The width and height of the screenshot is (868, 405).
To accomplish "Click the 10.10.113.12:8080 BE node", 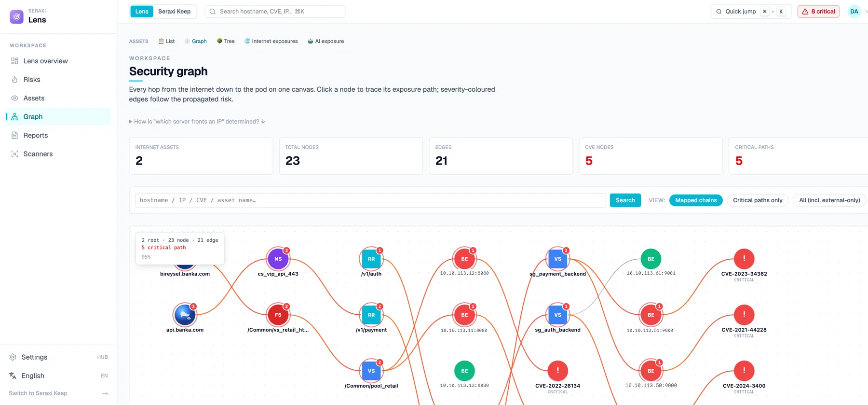I will coord(464,259).
